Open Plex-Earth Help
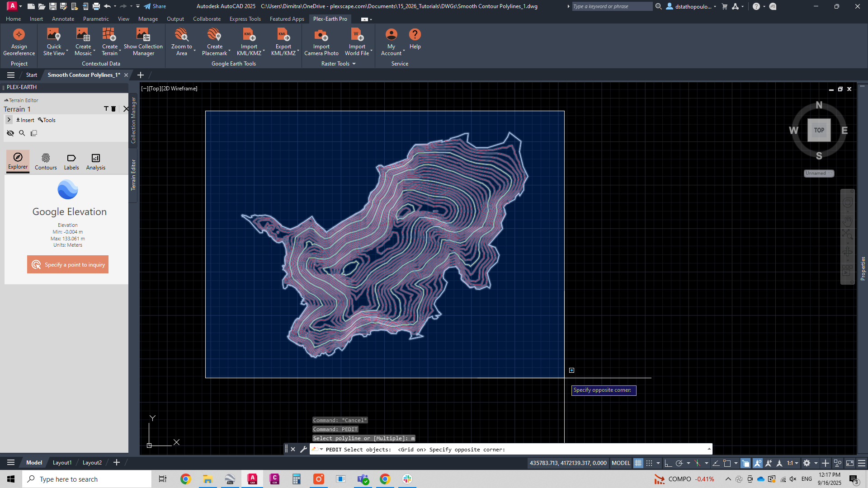Viewport: 868px width, 488px height. pos(415,39)
